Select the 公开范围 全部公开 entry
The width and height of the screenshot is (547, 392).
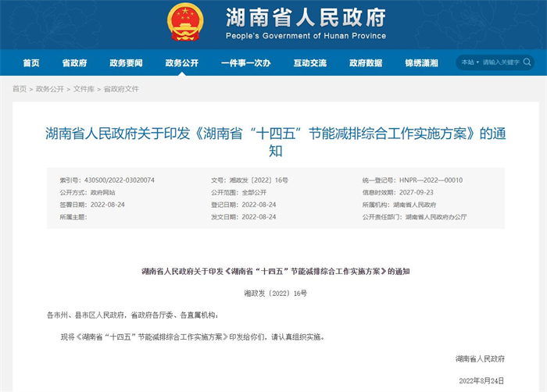pyautogui.click(x=238, y=193)
